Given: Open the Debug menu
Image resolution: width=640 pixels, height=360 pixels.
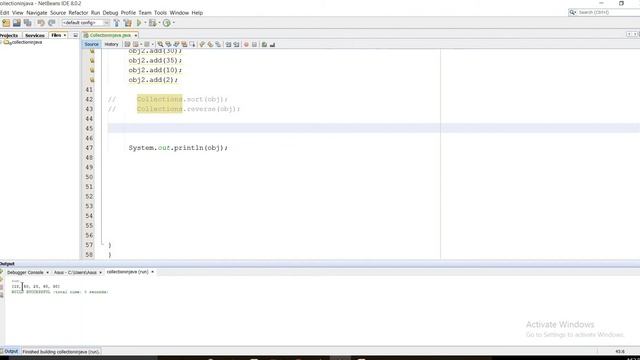Looking at the screenshot, I should [x=110, y=13].
